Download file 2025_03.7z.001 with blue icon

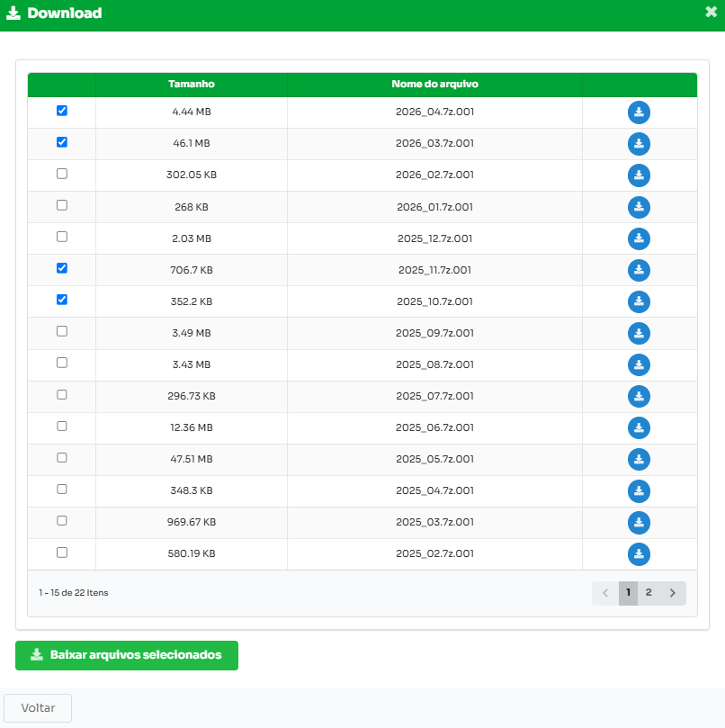[x=639, y=523]
